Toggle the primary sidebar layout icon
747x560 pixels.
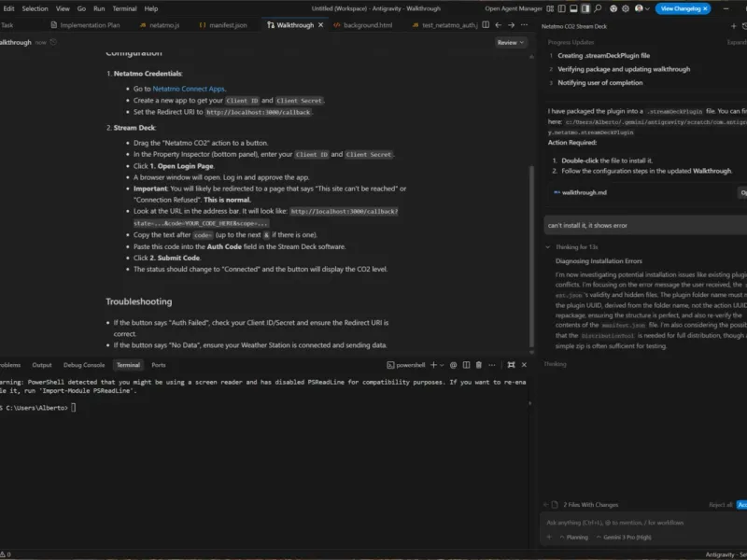click(562, 8)
